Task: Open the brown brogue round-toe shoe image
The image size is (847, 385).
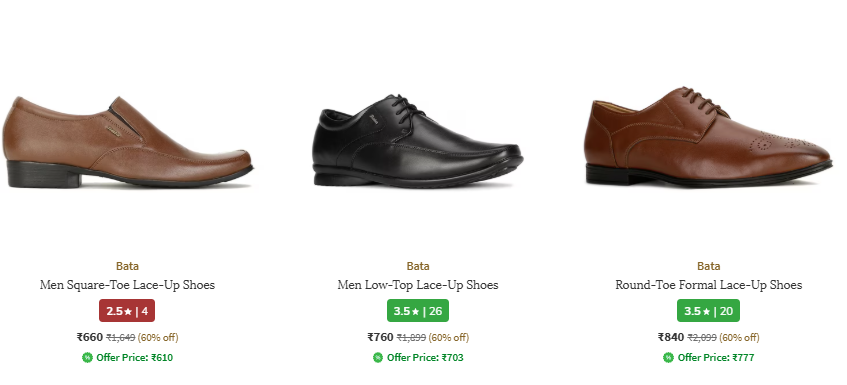Action: point(708,137)
